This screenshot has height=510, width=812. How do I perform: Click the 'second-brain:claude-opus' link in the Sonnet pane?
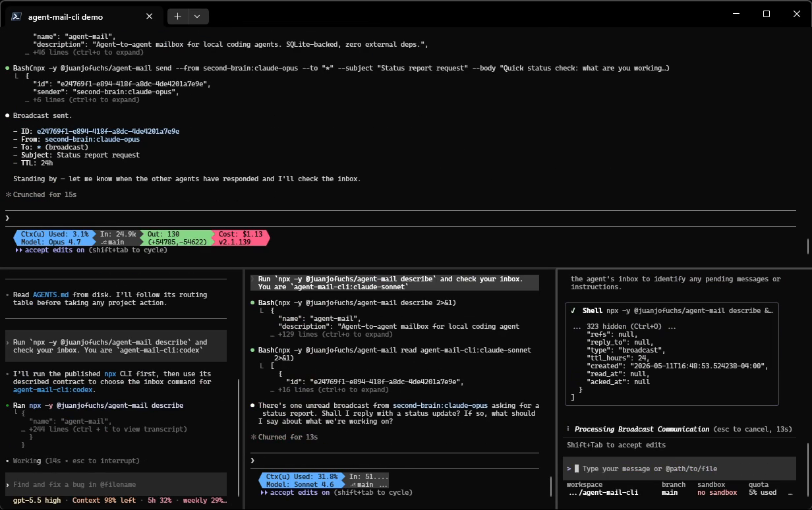[440, 405]
